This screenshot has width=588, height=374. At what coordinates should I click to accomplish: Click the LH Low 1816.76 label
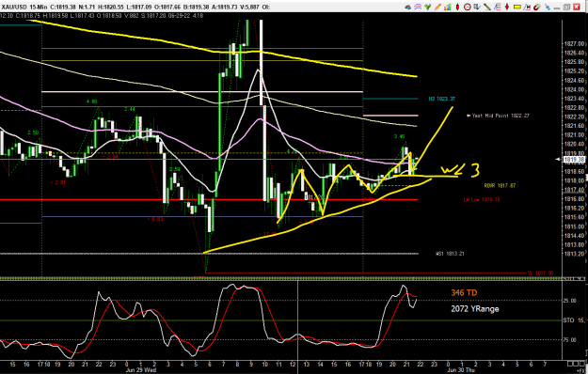pos(482,200)
